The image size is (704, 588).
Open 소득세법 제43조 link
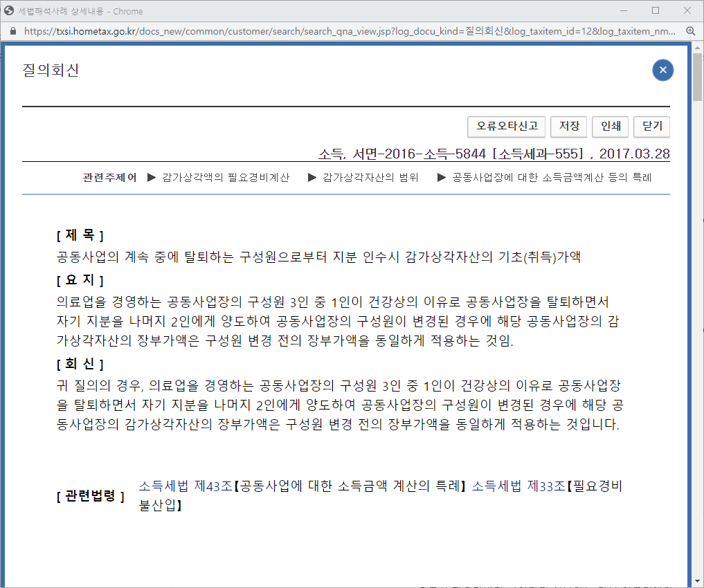186,486
